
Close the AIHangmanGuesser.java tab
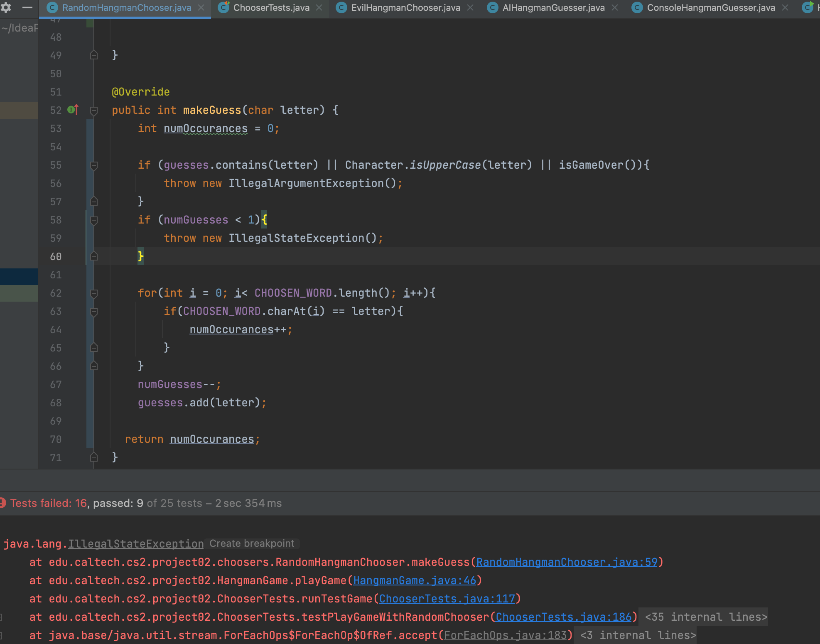(615, 7)
